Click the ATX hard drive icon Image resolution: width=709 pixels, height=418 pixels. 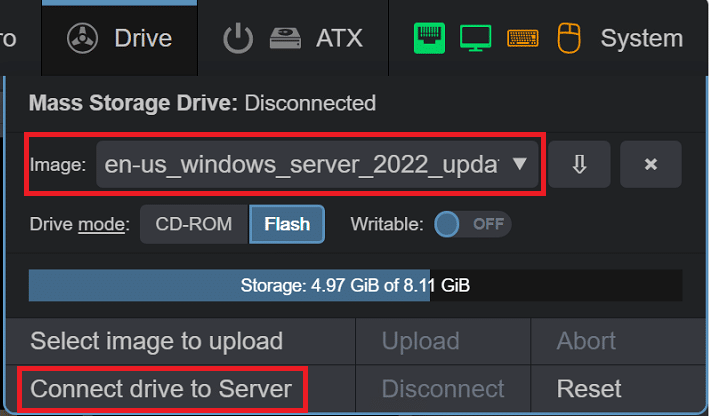[285, 38]
